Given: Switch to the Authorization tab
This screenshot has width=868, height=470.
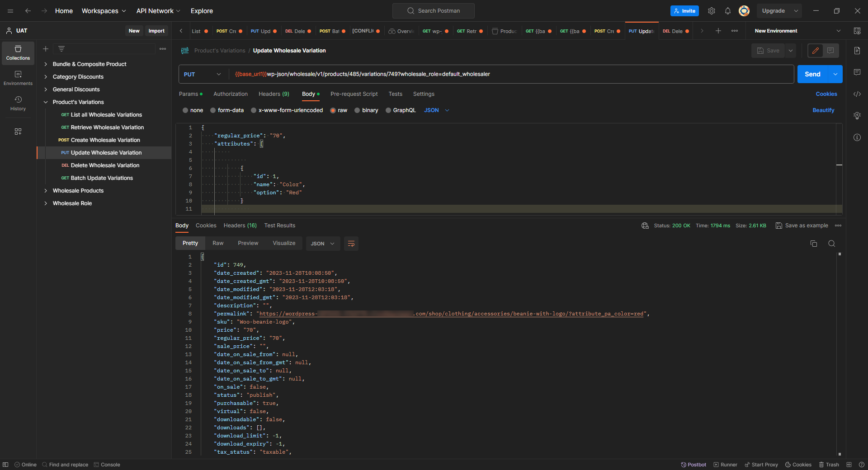Looking at the screenshot, I should pos(231,94).
